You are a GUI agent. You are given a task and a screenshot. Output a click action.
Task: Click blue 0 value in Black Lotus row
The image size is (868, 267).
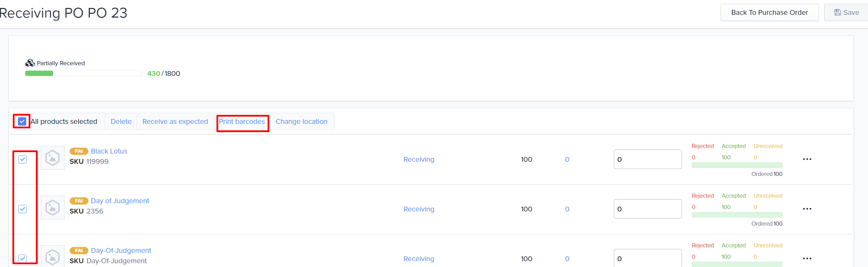tap(567, 159)
